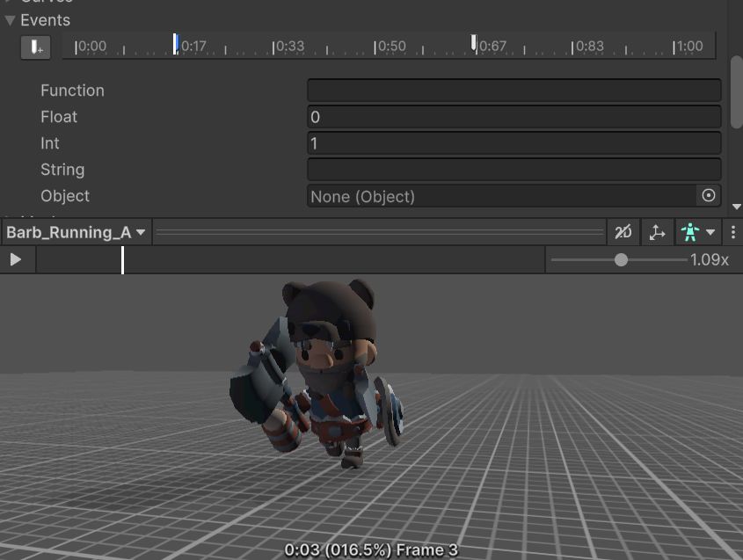Click the Function input field
Viewport: 743px width, 560px height.
(514, 90)
